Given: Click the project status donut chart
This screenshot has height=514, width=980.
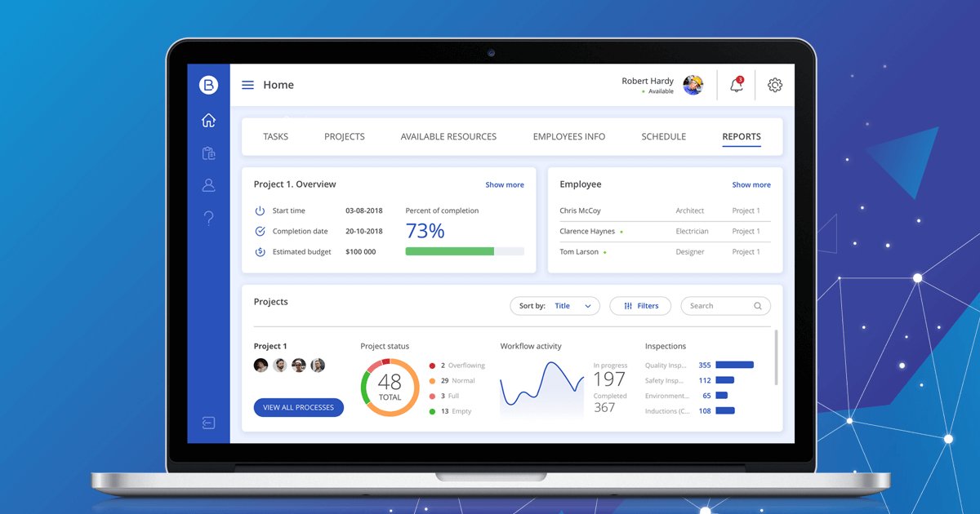Looking at the screenshot, I should click(x=390, y=388).
